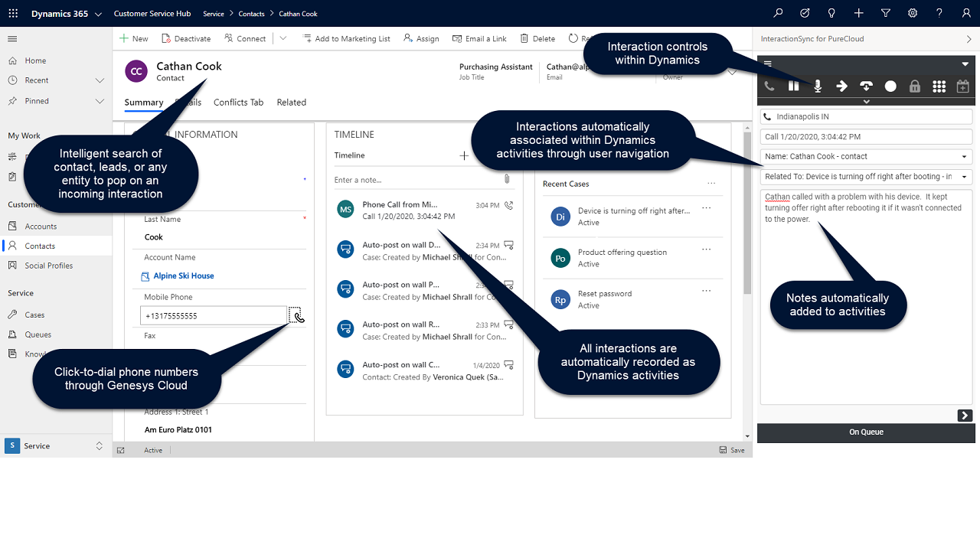Click the Deactivate button

pos(185,38)
